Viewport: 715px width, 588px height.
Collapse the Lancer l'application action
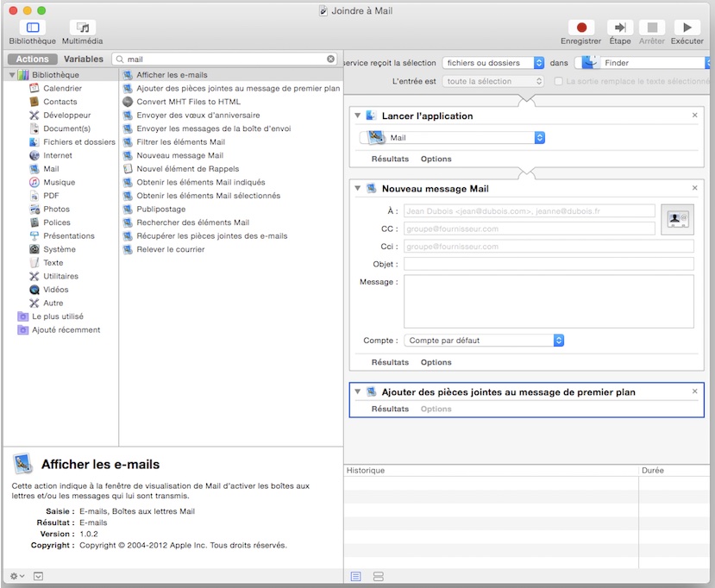(357, 116)
